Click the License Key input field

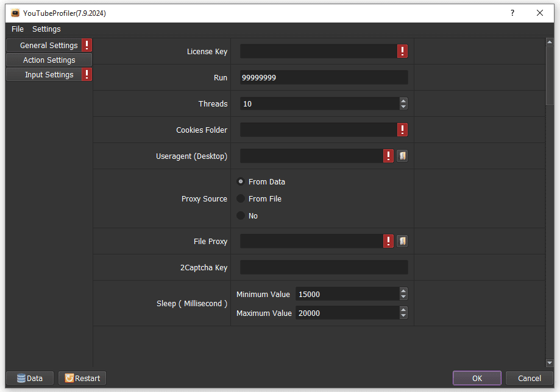[x=319, y=51]
